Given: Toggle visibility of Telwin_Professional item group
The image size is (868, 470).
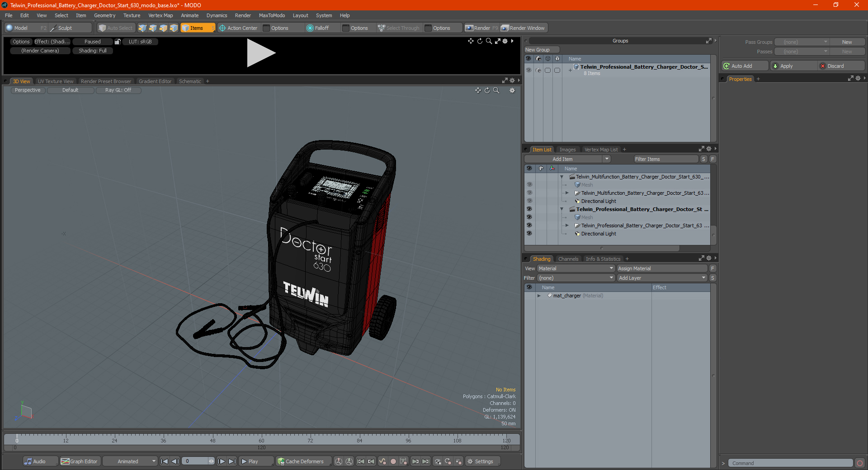Looking at the screenshot, I should 529,209.
